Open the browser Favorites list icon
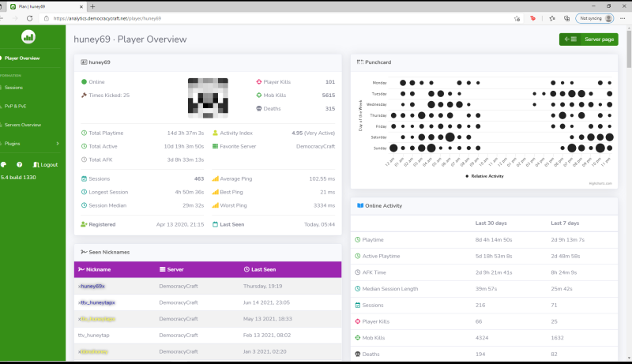Screen dimensions: 632x364 552,18
